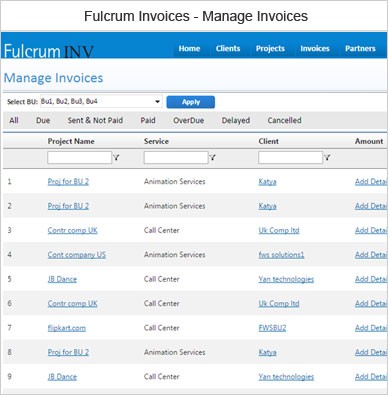Focus the Service filter input

pos(176,158)
